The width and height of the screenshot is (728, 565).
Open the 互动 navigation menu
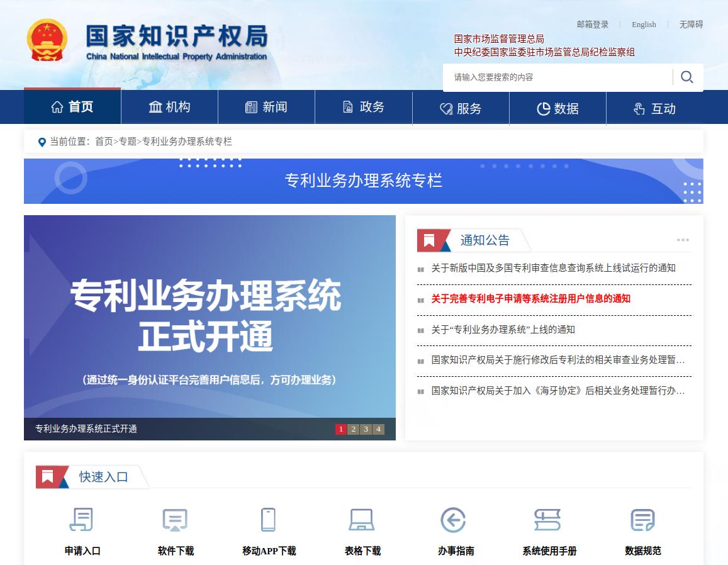click(x=654, y=109)
